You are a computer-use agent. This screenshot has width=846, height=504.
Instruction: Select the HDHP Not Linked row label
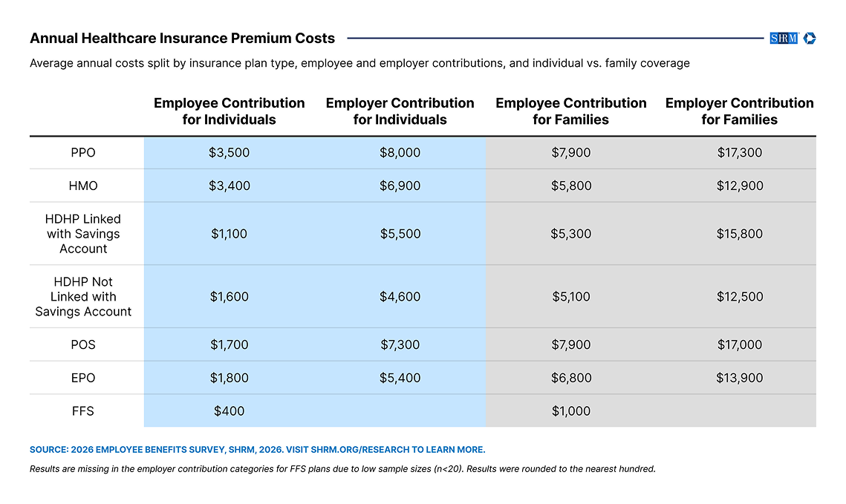point(83,296)
